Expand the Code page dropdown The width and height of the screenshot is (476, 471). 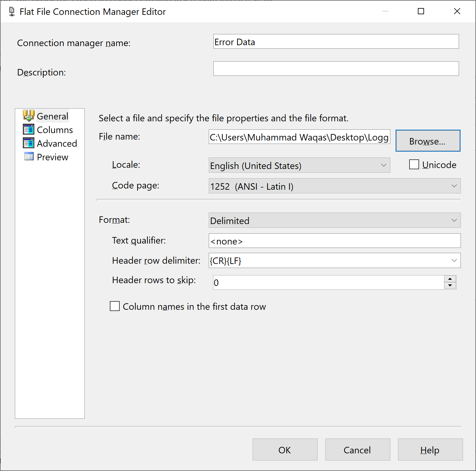(454, 186)
